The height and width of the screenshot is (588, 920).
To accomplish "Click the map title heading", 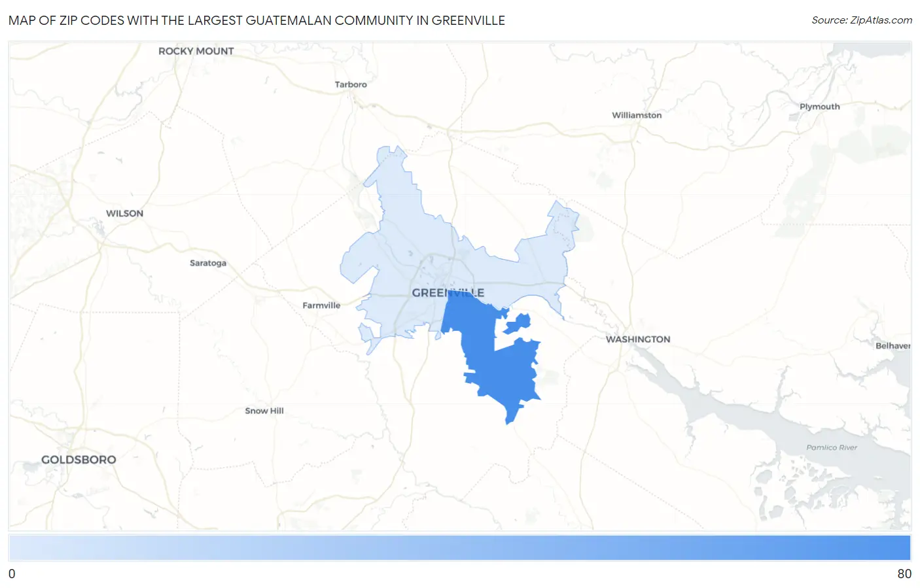I will tap(257, 20).
